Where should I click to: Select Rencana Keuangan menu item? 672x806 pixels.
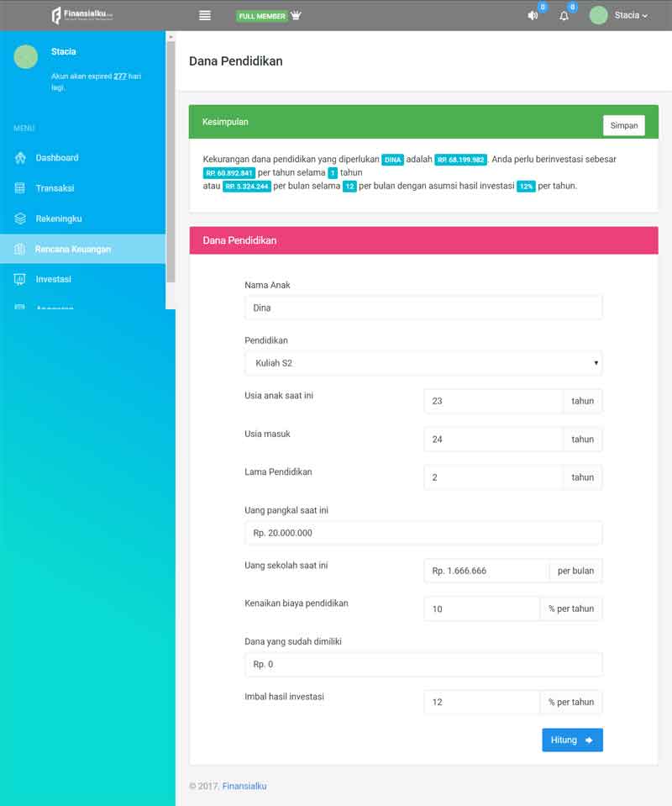click(x=73, y=249)
